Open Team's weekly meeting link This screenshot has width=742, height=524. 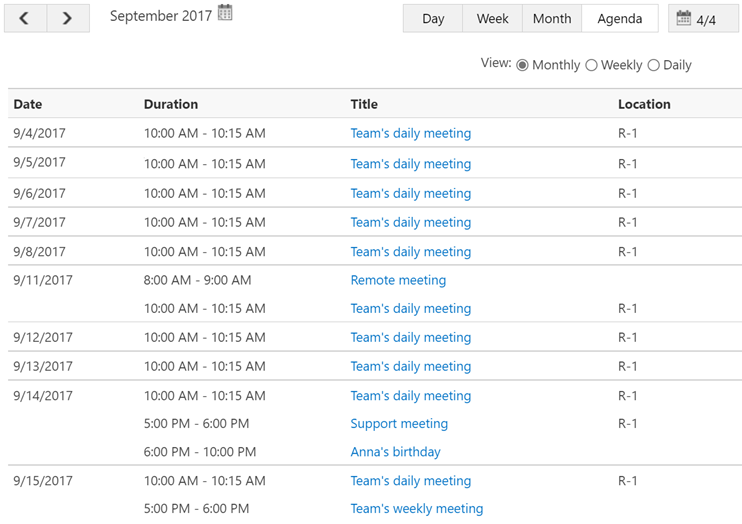[416, 508]
